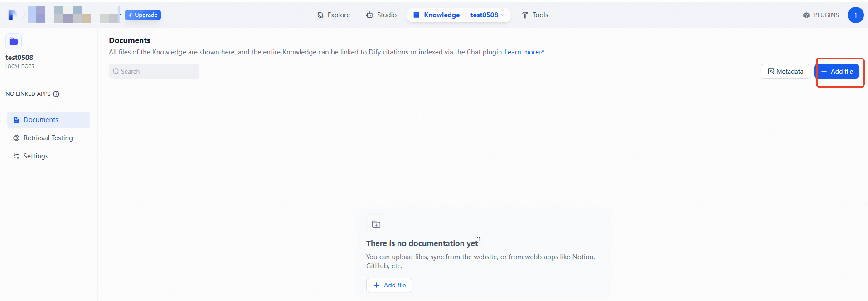Viewport: 868px width, 301px height.
Task: Click the Learn more link
Action: click(524, 52)
